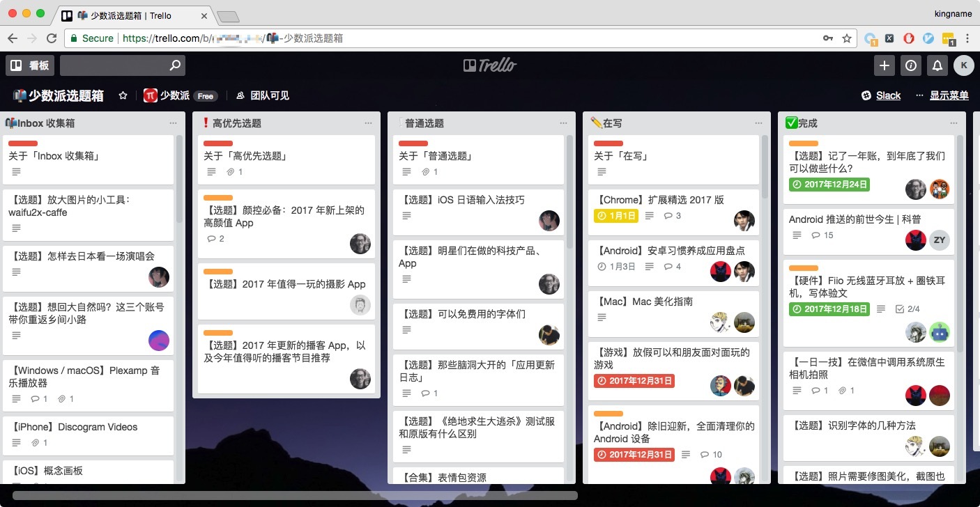Open the Chrome 扩展精选 2017 版 card
Viewport: 980px width, 507px height.
(x=673, y=211)
